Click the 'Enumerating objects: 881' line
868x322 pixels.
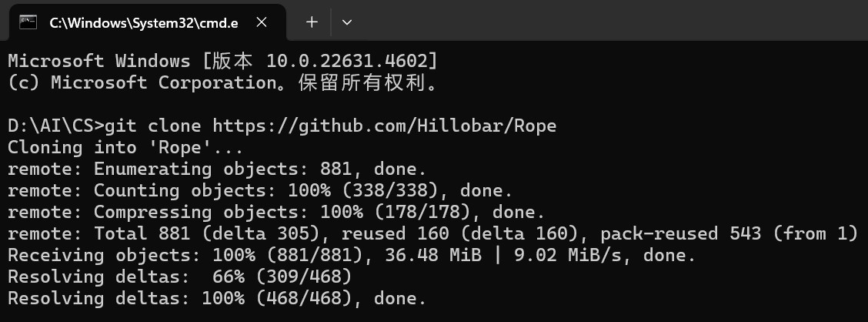pyautogui.click(x=217, y=169)
